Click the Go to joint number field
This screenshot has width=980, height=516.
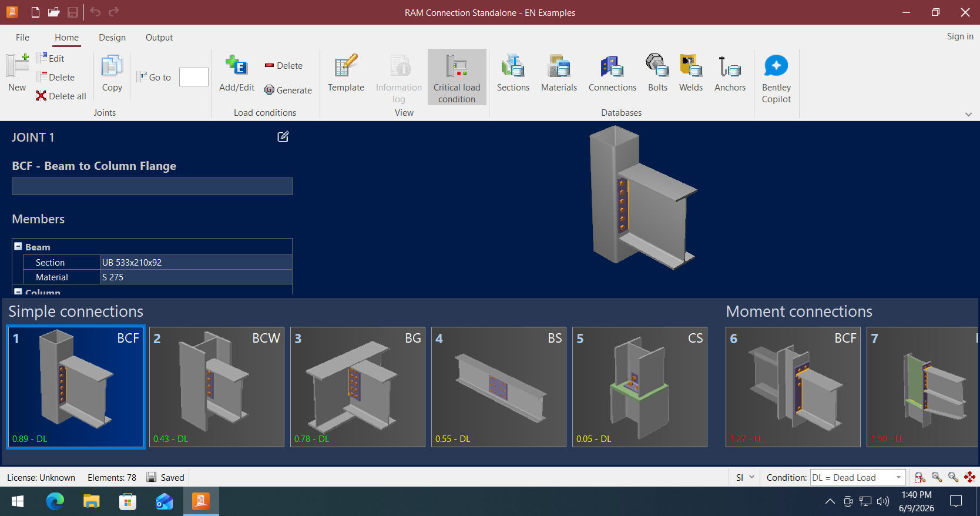point(194,77)
